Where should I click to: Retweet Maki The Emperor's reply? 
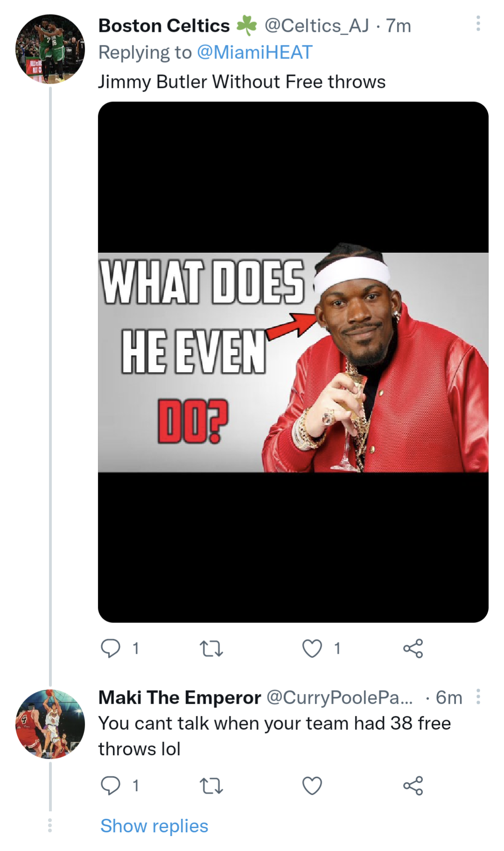(211, 786)
